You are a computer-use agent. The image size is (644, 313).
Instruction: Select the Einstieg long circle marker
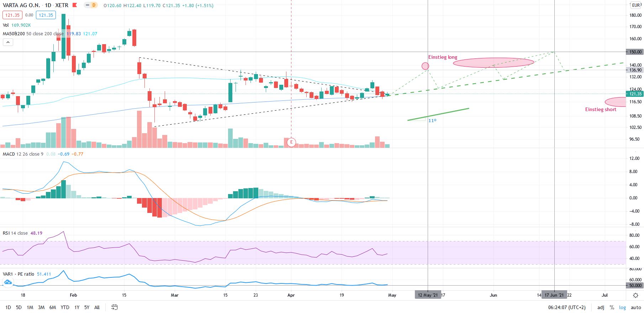(x=425, y=66)
